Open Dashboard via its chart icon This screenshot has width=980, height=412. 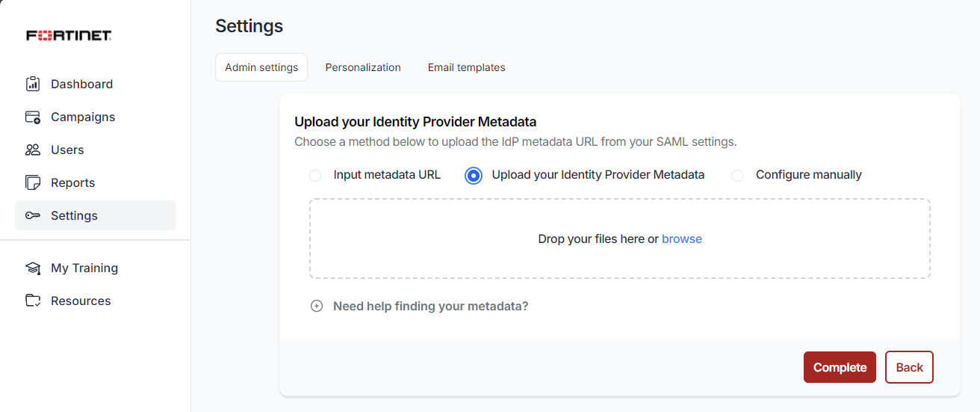33,84
